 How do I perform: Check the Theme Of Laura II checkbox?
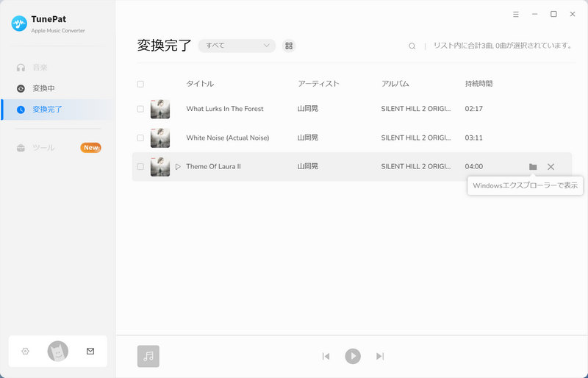click(140, 167)
